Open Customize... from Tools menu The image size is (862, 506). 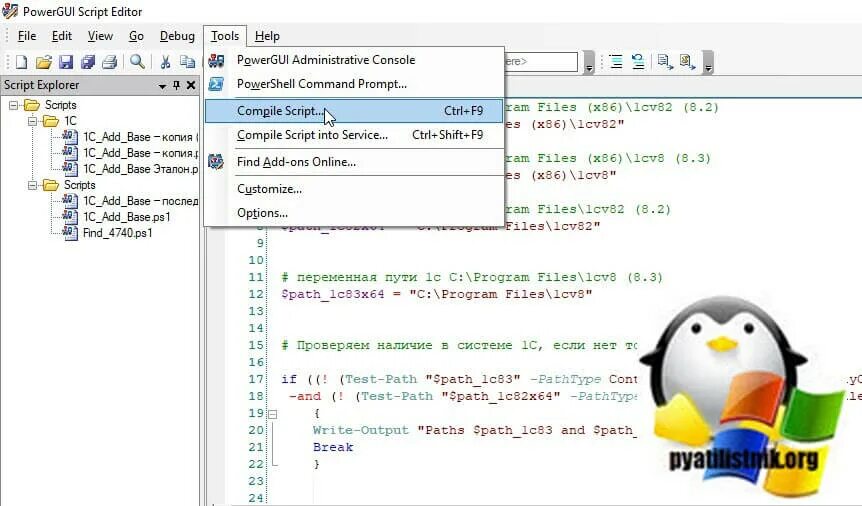point(354,189)
